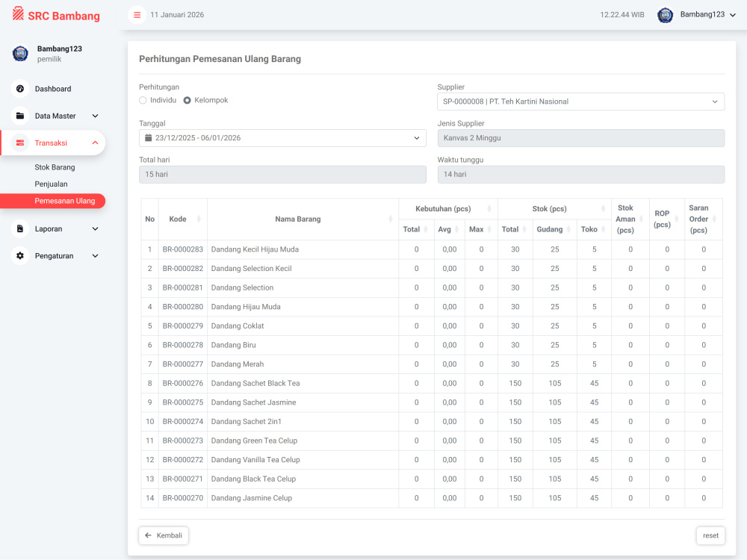Click the Total hari field
The image size is (747, 560).
point(282,174)
